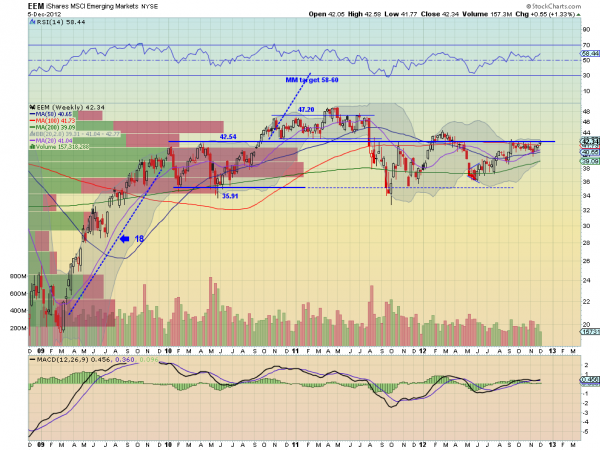The height and width of the screenshot is (450, 600).
Task: Click the -5 level on MACD axis
Action: [x=586, y=432]
